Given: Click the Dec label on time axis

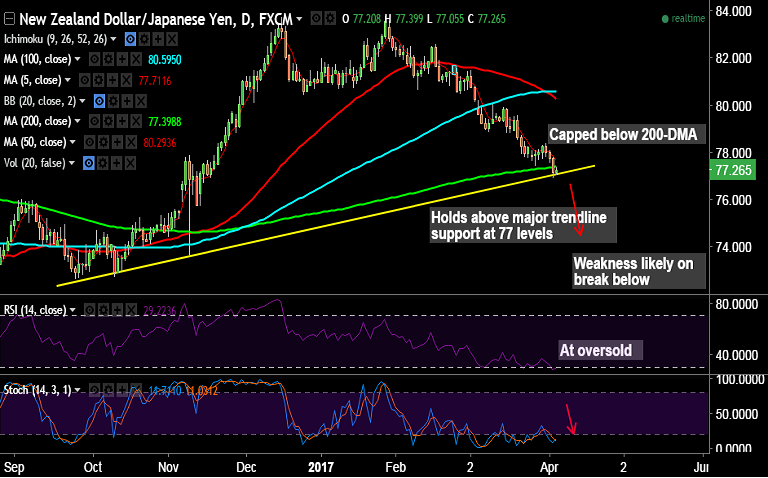Looking at the screenshot, I should (x=245, y=467).
